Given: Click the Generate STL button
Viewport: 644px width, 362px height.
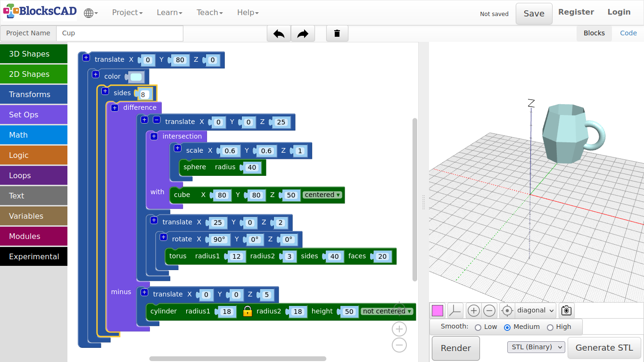Looking at the screenshot, I should 604,348.
